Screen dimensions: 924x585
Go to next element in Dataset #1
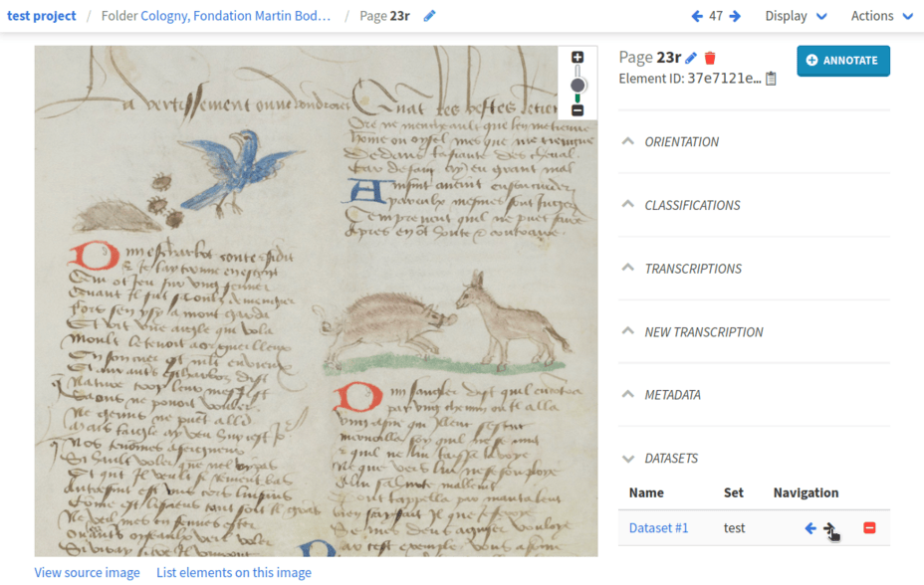(x=829, y=528)
